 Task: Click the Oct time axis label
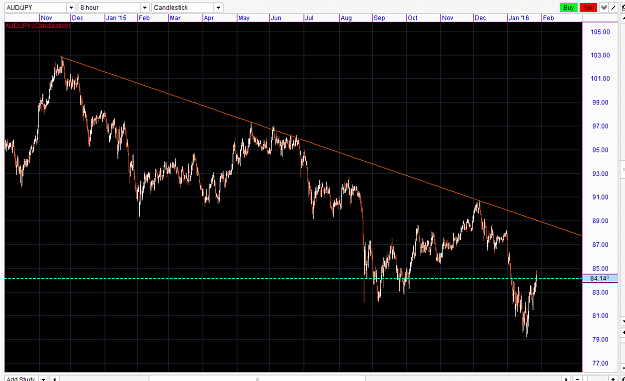coord(413,18)
